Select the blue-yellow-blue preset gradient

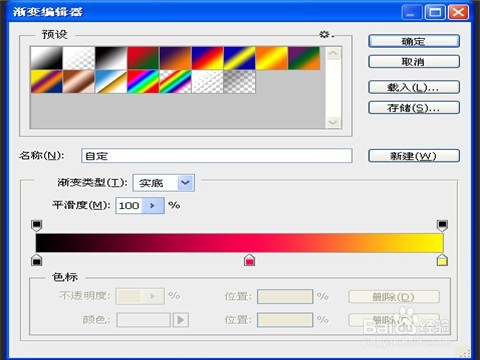click(x=240, y=58)
